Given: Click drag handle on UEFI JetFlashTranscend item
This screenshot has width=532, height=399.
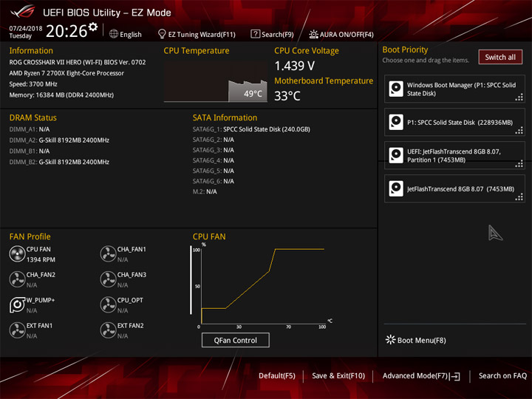Looking at the screenshot, I should 519,164.
